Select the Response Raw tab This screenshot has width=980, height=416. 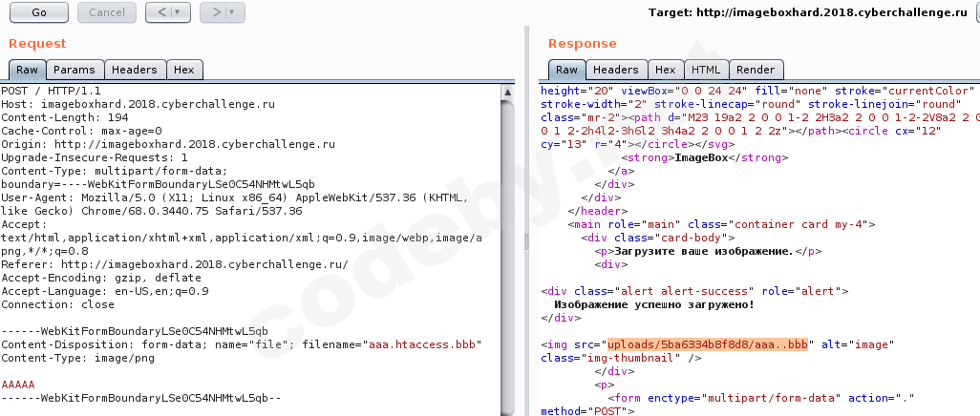(566, 70)
